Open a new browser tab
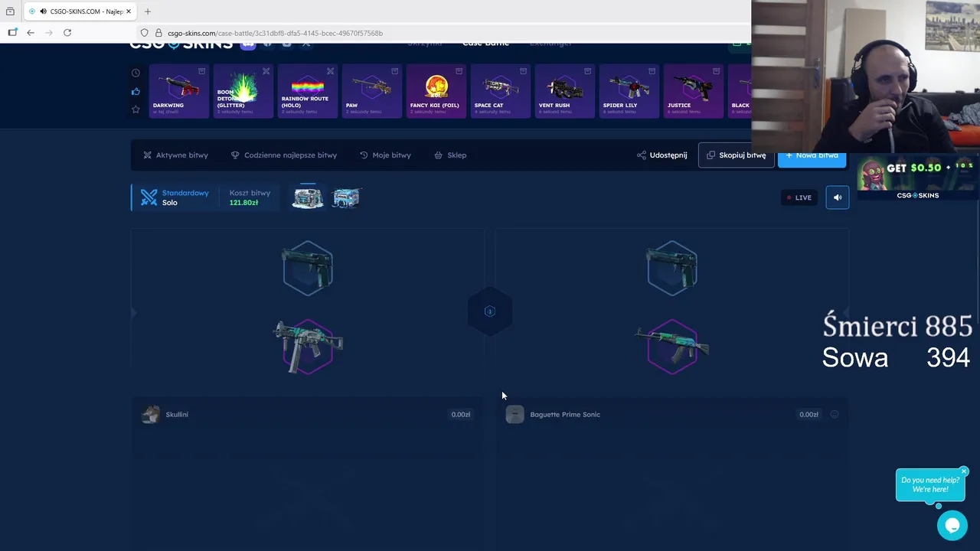 pyautogui.click(x=148, y=11)
